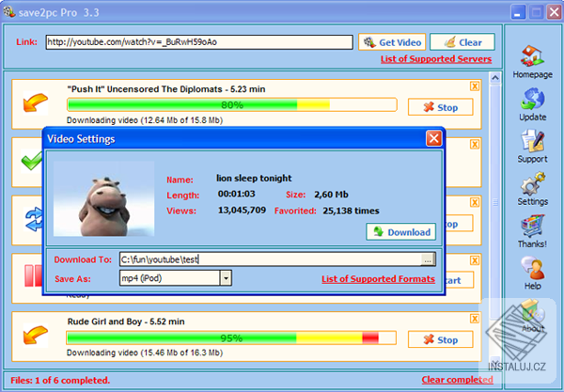Click the red pause icon of fourth item
Image resolution: width=564 pixels, height=392 pixels.
click(x=34, y=275)
